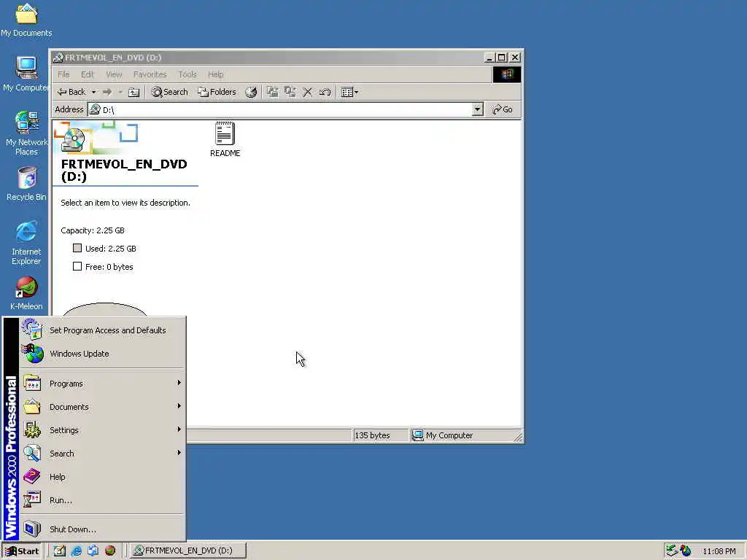Expand the Search submenu in Start menu
The width and height of the screenshot is (747, 560).
coord(102,454)
